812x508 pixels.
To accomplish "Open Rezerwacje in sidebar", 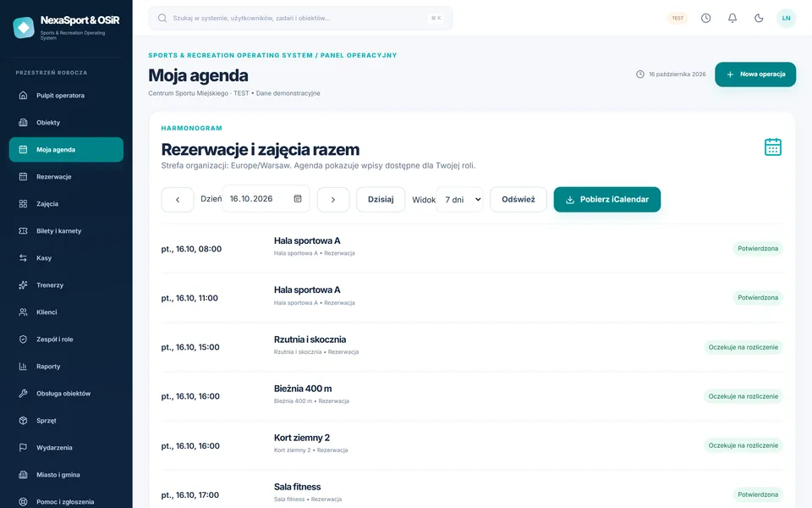I will click(66, 177).
